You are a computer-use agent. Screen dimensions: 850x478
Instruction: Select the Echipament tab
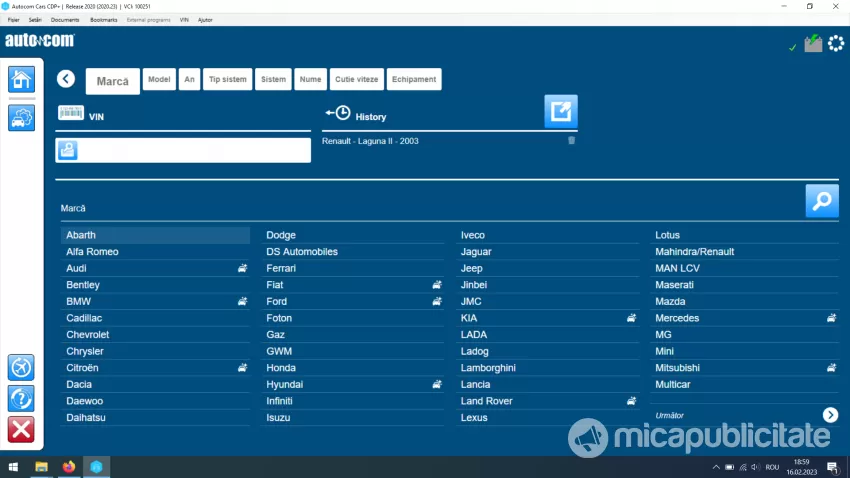click(414, 79)
